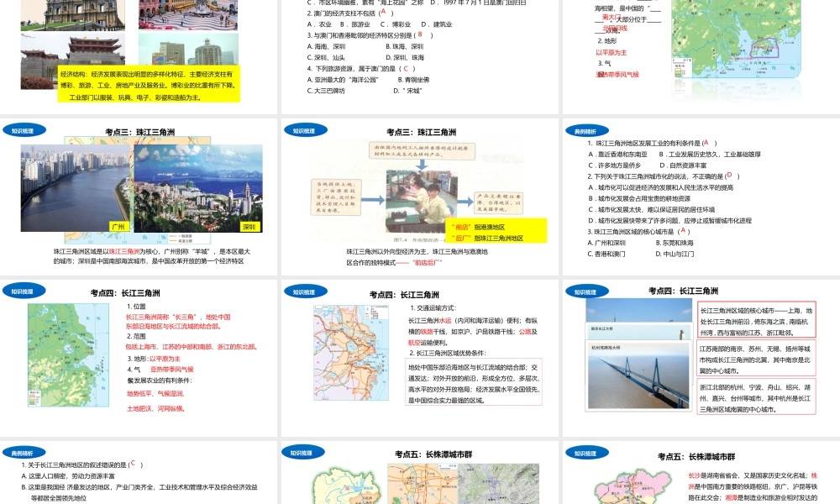Click 知识梳理 badge on the Guangzhou photo slide
Screen dimensions: 840x504
click(x=24, y=130)
